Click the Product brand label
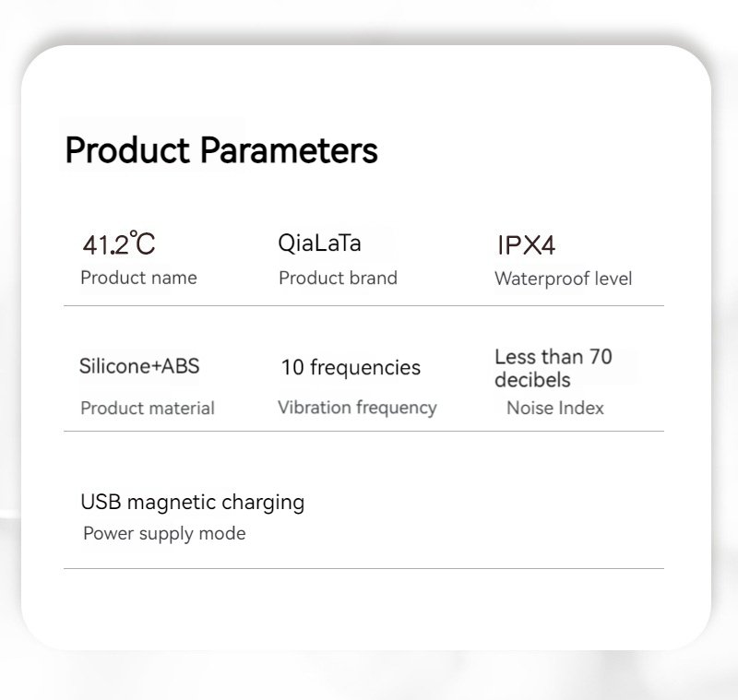This screenshot has height=700, width=738. tap(338, 278)
